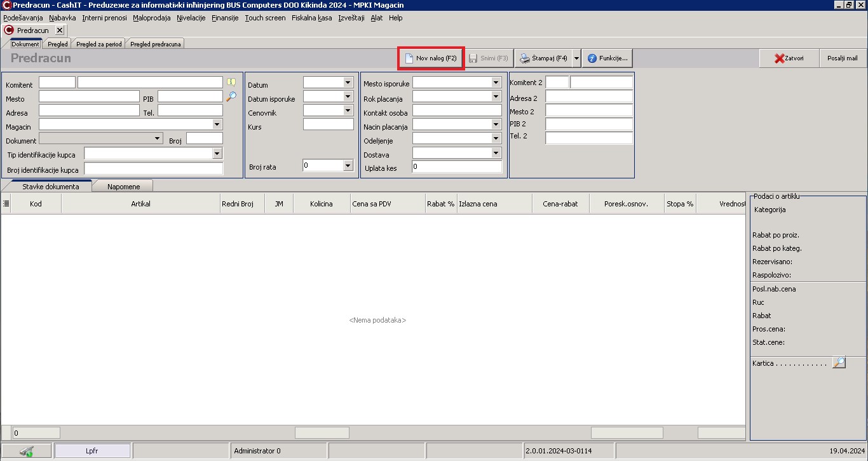Click the PIB input field
The image size is (868, 461).
[191, 97]
